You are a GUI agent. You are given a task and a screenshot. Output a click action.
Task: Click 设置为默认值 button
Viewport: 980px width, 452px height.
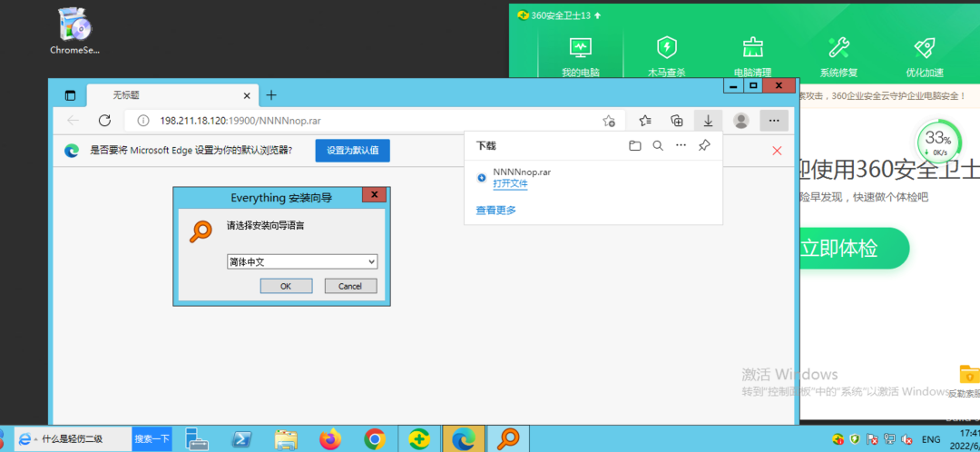pyautogui.click(x=352, y=151)
